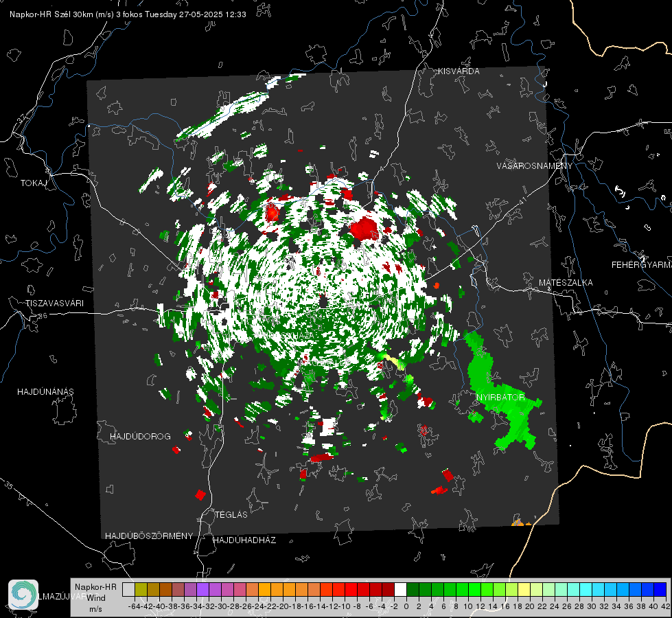Pick the white zero-velocity legend swatch
The image size is (672, 618).
400,589
